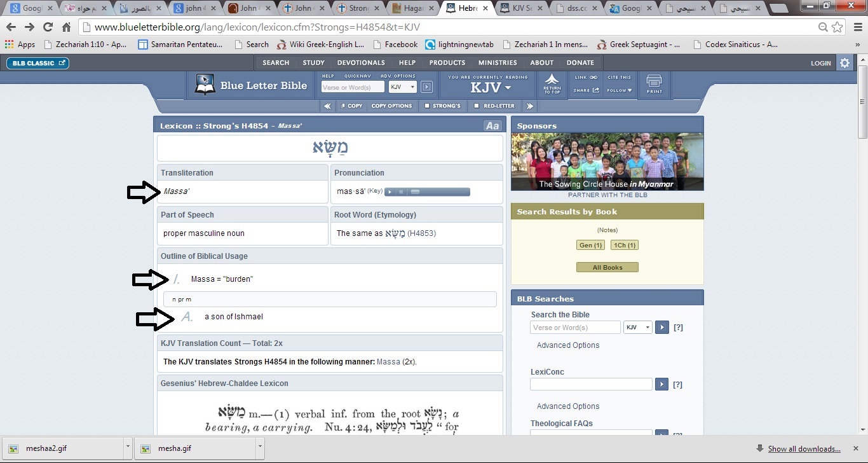Open the settings gear next to Login
868x463 pixels.
click(844, 63)
